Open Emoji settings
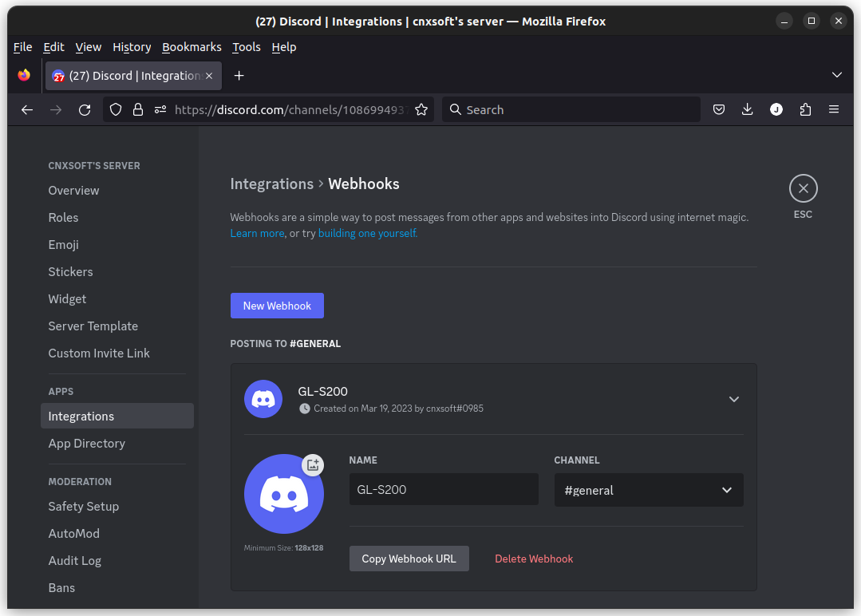Viewport: 861px width, 616px height. tap(63, 245)
